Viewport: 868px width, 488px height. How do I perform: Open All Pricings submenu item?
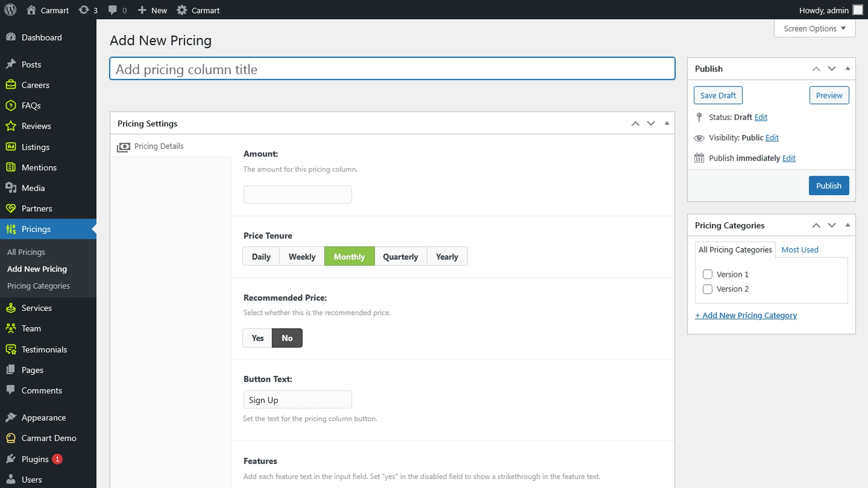pos(26,252)
